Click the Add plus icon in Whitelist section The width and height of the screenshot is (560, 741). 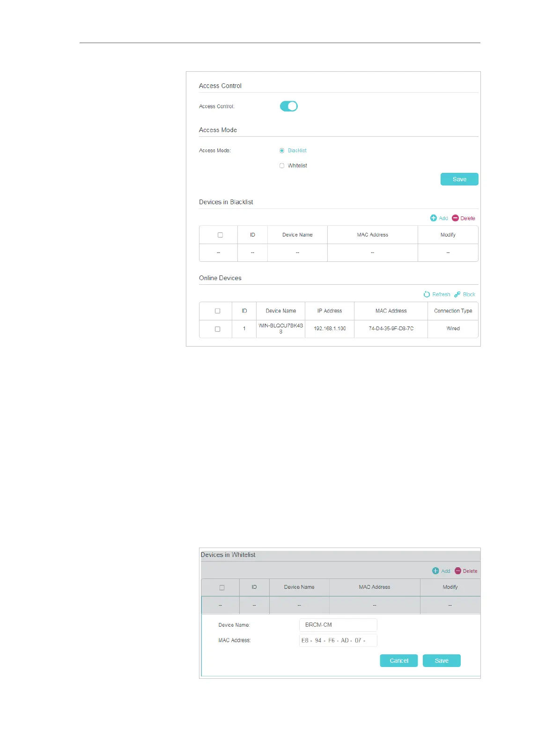tap(435, 571)
